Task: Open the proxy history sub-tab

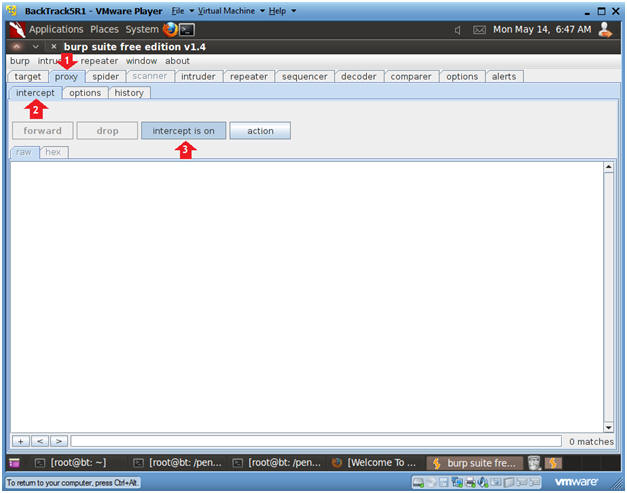Action: pyautogui.click(x=129, y=93)
